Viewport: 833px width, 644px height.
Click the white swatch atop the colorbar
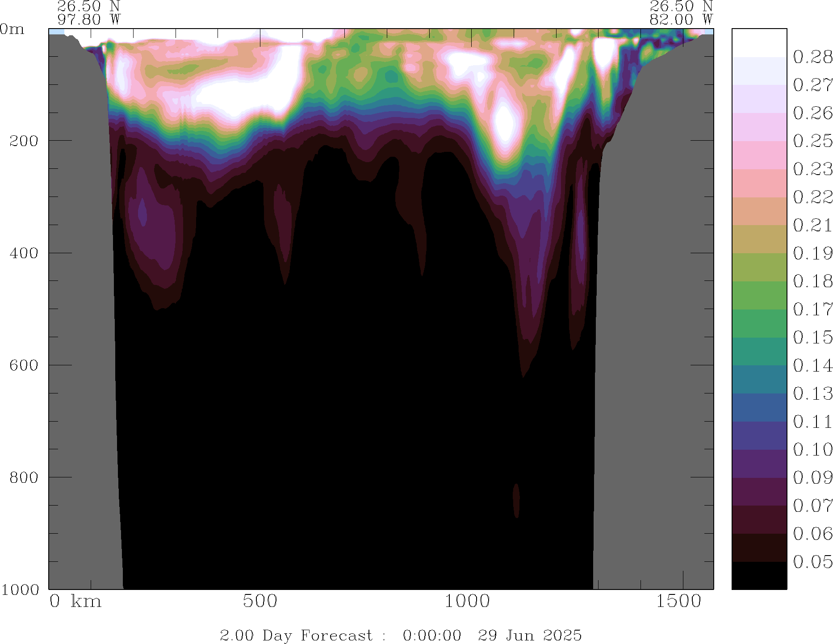click(759, 43)
